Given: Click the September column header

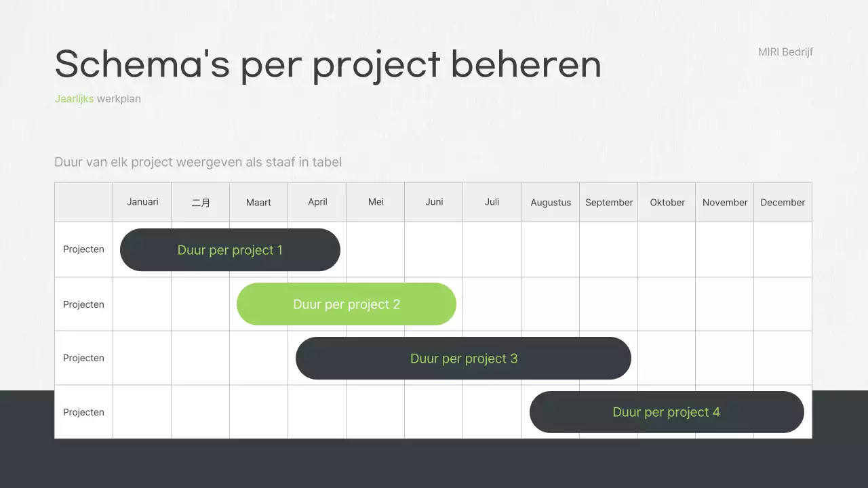Looking at the screenshot, I should 609,203.
